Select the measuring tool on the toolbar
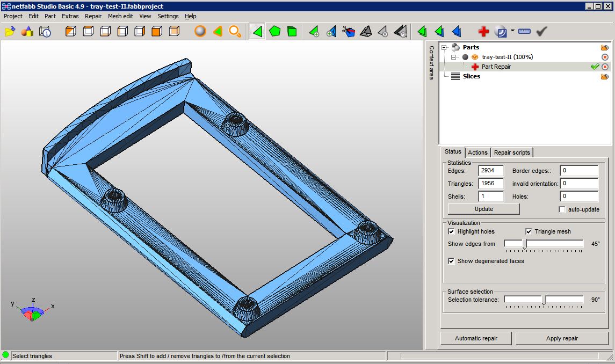 click(x=524, y=31)
